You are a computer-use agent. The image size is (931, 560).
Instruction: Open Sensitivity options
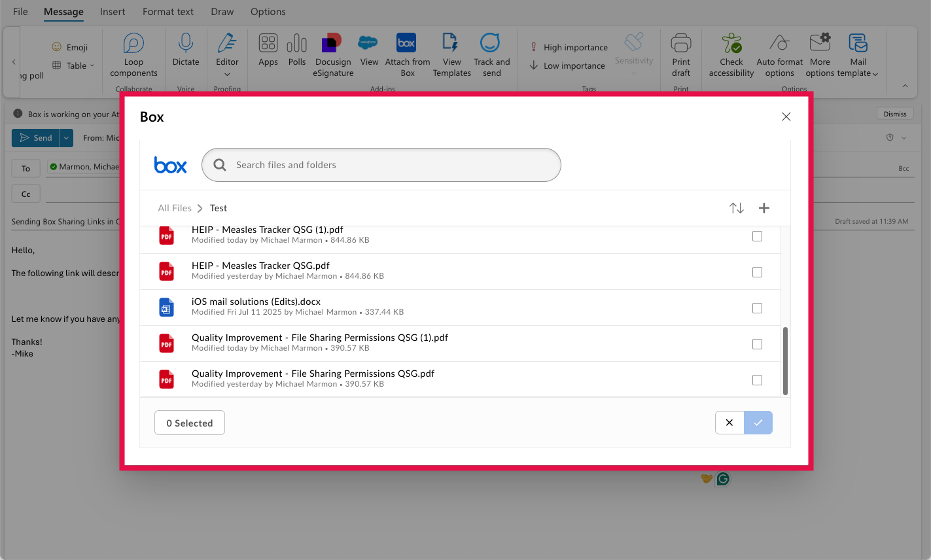pos(634,54)
